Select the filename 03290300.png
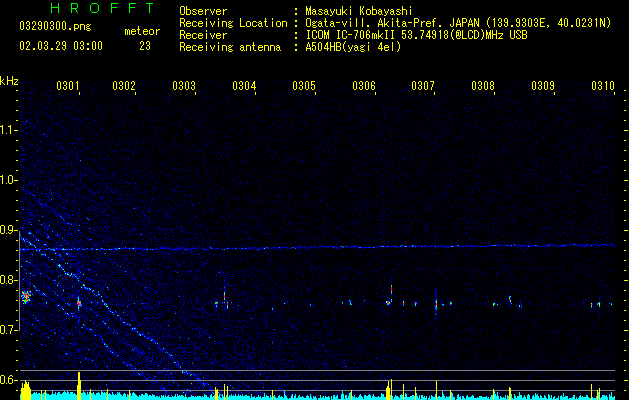629x400 pixels. (55, 26)
